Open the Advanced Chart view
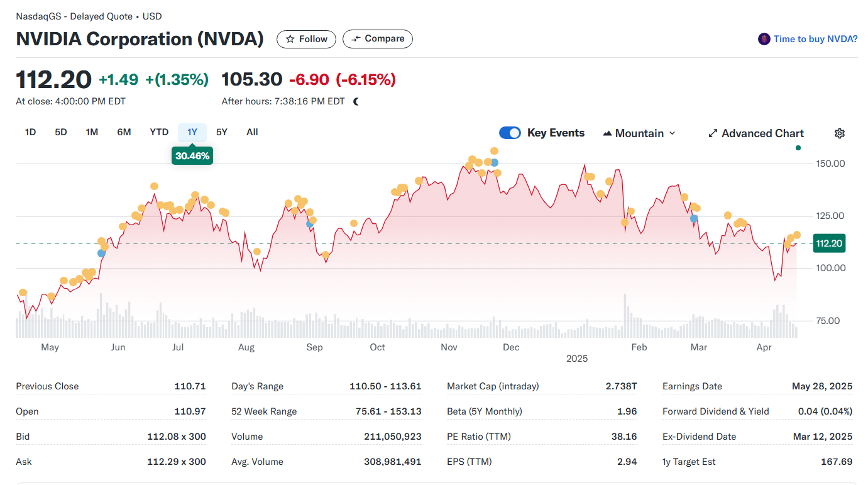 756,133
